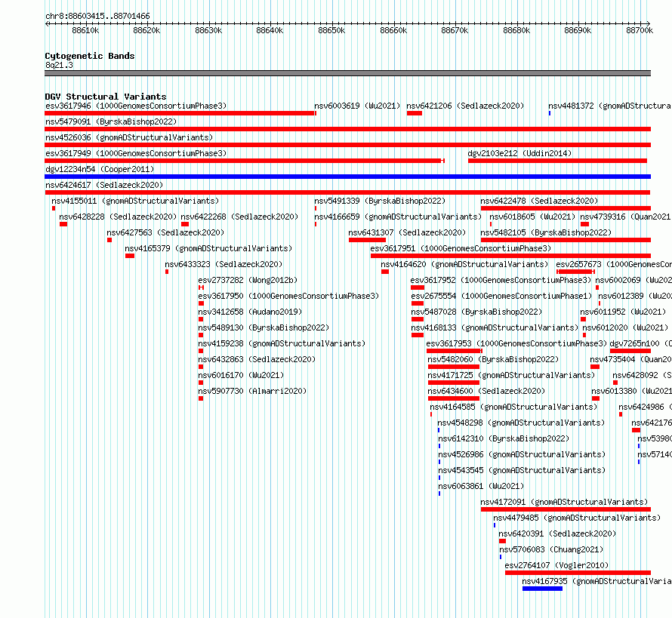
Task: Click nsv4164585 gnomAD variant label
Action: click(513, 407)
